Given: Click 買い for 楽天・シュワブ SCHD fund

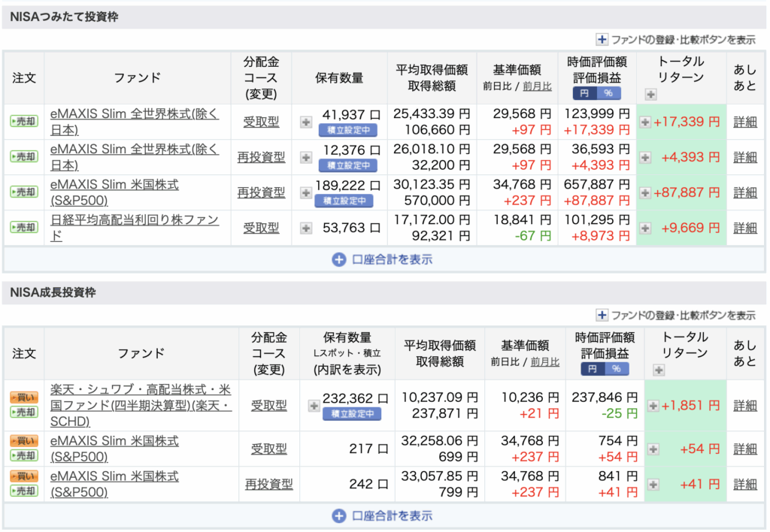Looking at the screenshot, I should 24,397.
